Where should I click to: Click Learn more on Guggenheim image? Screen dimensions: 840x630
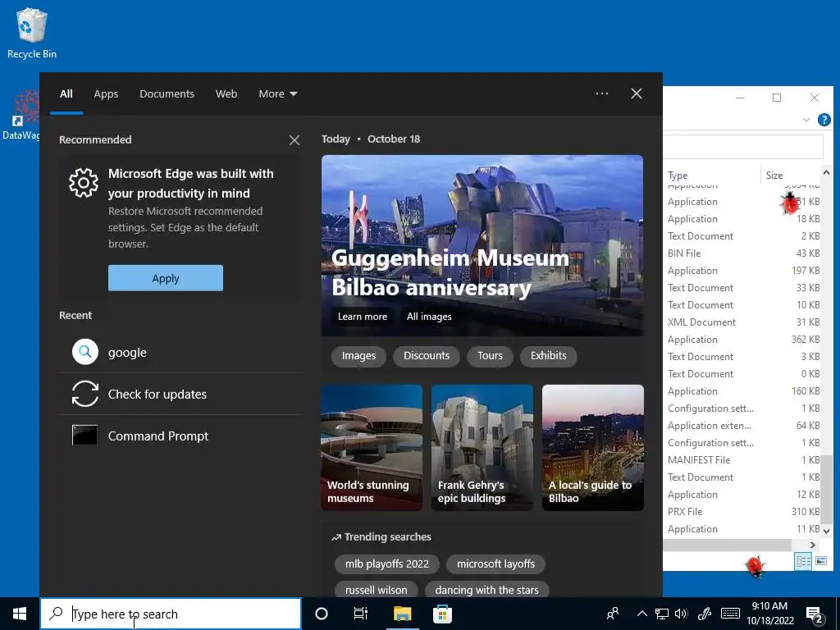[362, 316]
